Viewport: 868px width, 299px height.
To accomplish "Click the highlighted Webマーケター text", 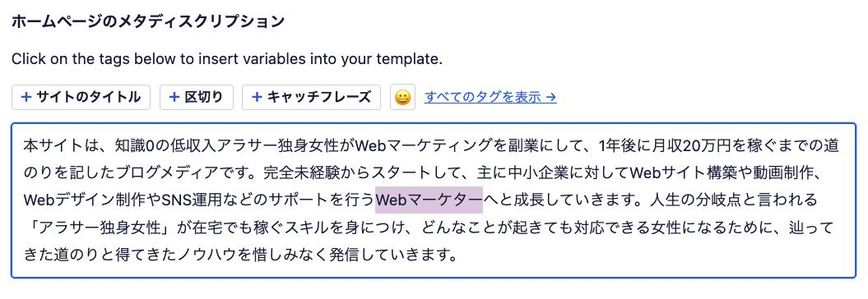I will (429, 200).
